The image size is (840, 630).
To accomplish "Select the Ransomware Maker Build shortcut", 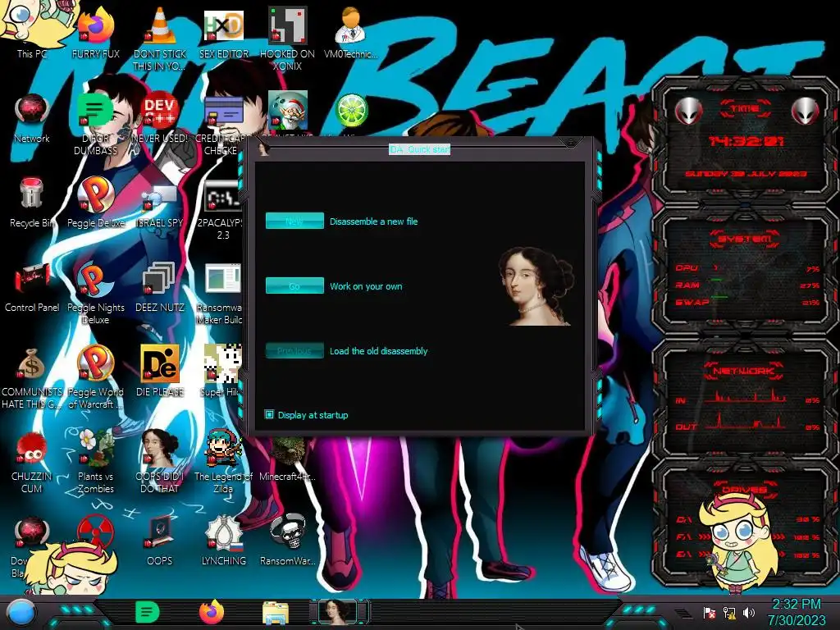I will point(220,293).
